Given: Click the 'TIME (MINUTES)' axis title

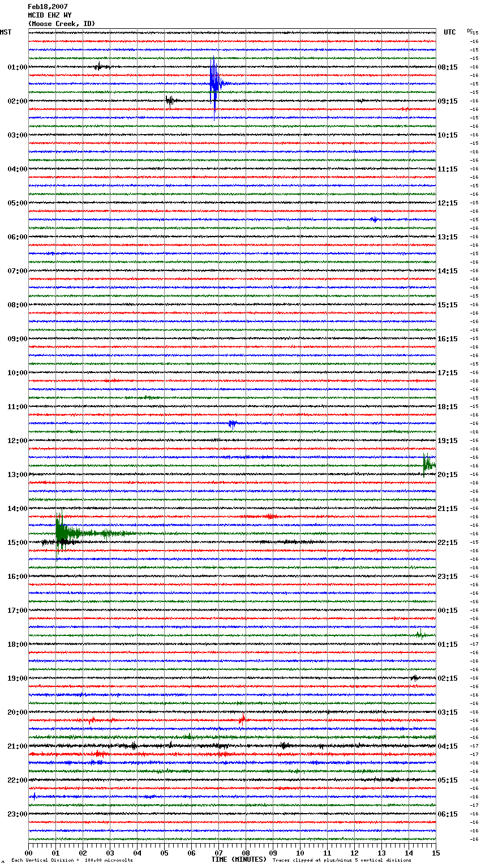Looking at the screenshot, I should (239, 860).
